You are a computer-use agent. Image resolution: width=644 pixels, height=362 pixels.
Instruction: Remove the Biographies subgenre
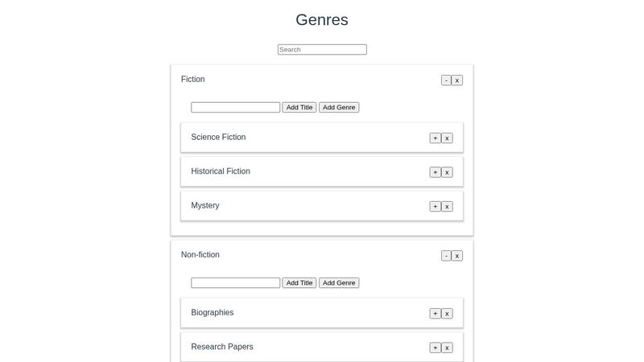tap(447, 314)
